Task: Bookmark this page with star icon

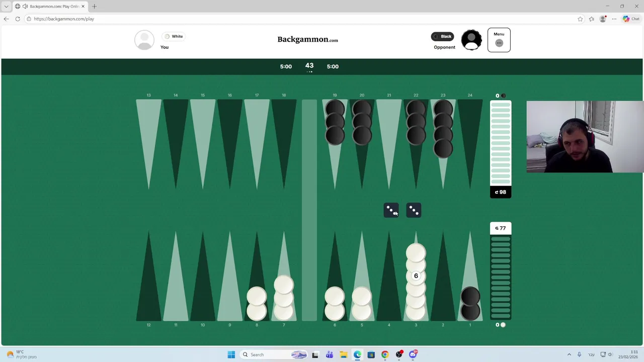Action: click(580, 19)
